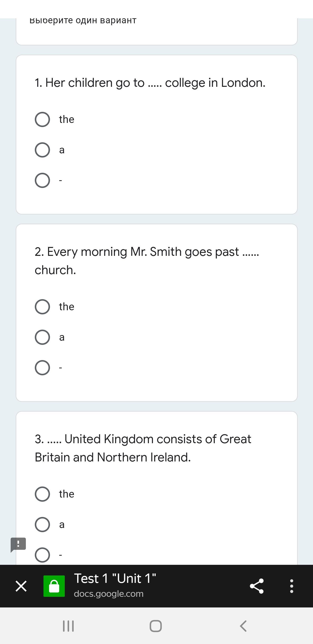Select 'the' for United Kingdom question

click(x=42, y=494)
